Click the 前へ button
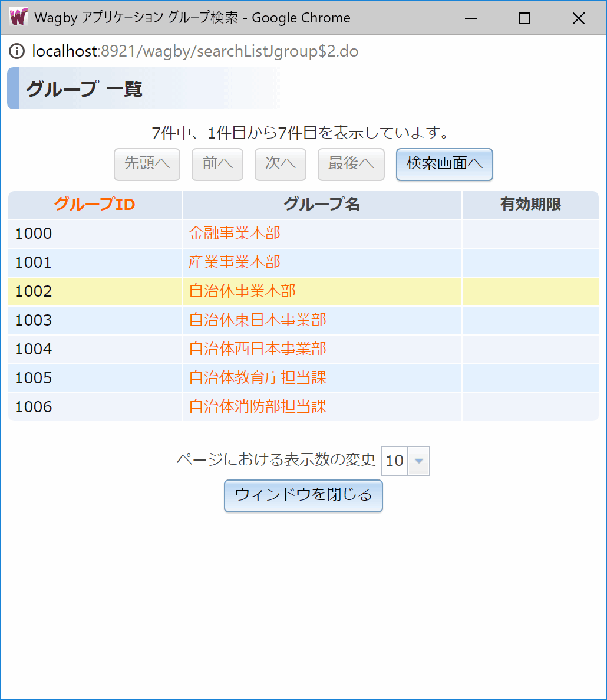Screen dimensions: 607x700 [217, 165]
